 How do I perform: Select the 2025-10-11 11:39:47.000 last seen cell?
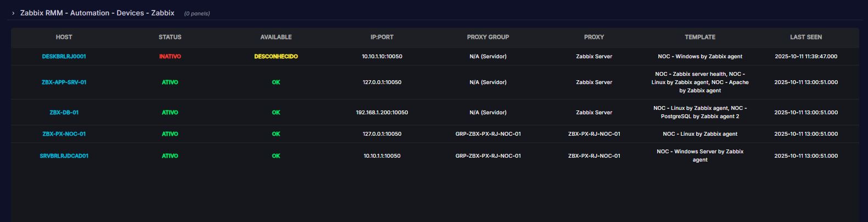pyautogui.click(x=806, y=57)
